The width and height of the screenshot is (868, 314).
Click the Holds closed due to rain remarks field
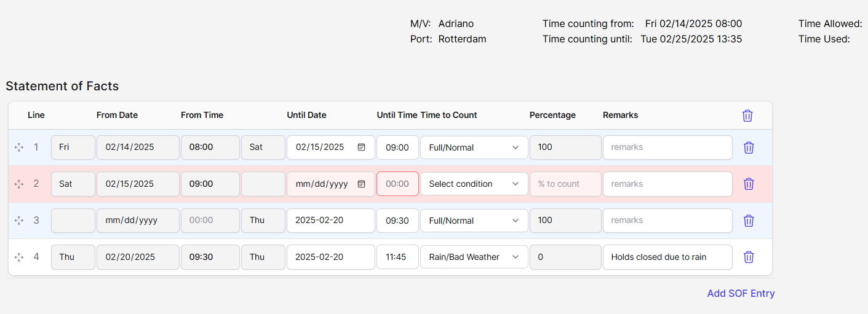[x=667, y=257]
